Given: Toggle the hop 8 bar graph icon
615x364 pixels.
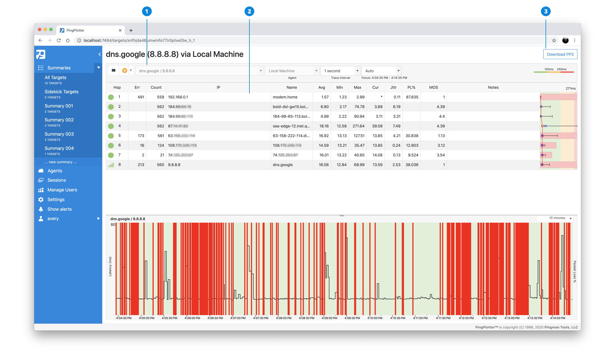Looking at the screenshot, I should (x=111, y=165).
